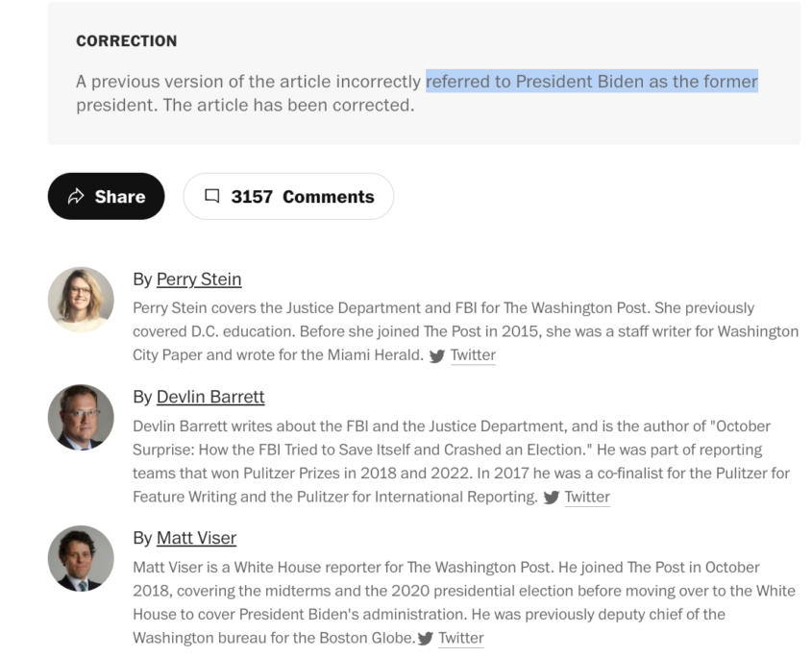Click Twitter bird icon in Devlin Barrett's bio

[551, 498]
